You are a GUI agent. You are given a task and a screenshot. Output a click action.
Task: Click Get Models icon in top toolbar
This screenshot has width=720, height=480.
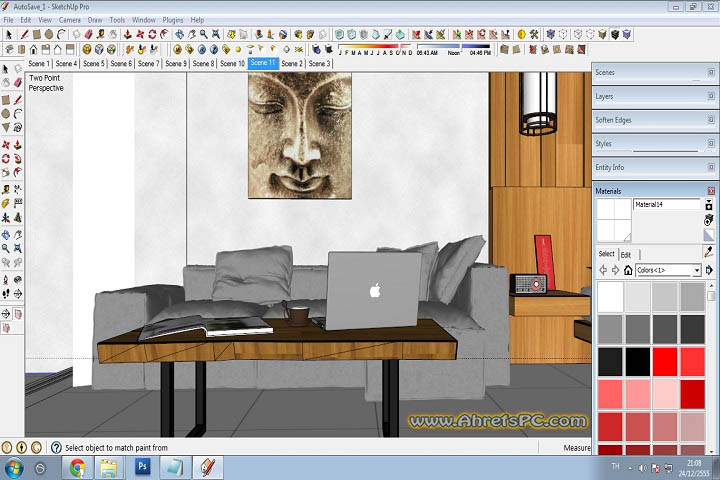[x=298, y=34]
